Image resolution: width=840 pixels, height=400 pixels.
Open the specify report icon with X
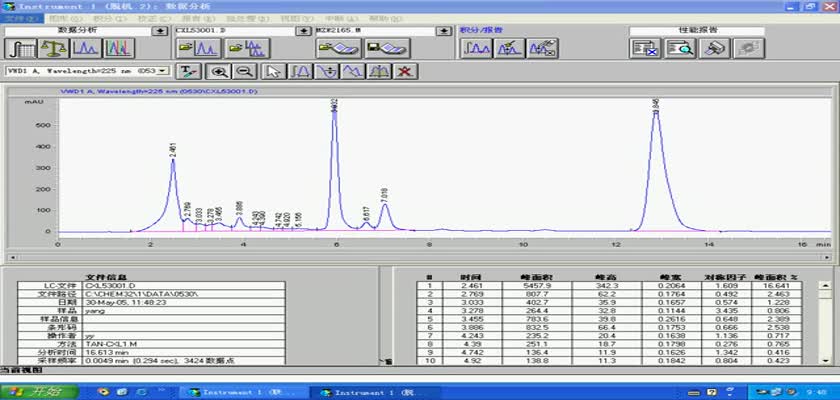pos(645,49)
